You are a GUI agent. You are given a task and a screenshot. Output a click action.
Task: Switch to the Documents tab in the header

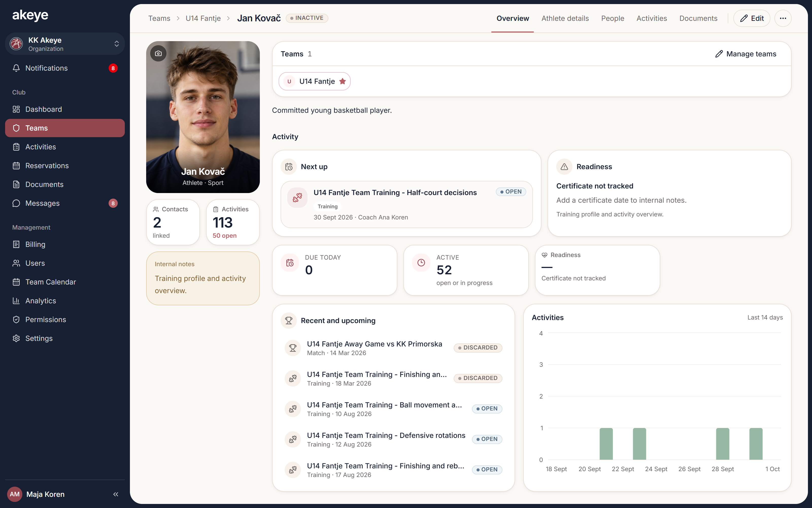click(x=698, y=19)
